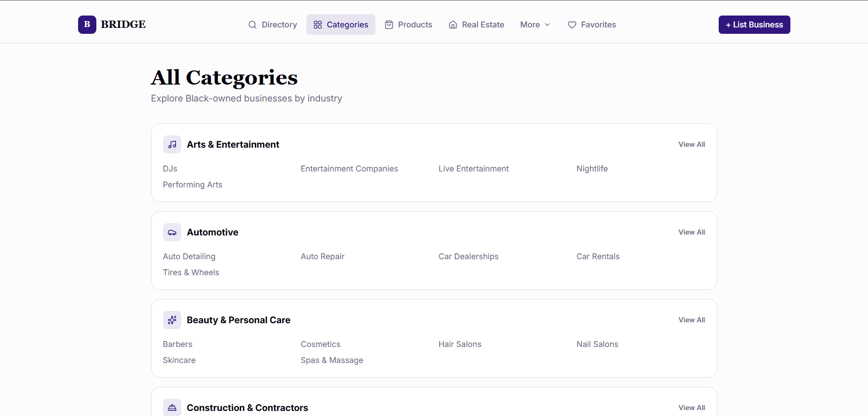Browse Hair Salons subcategory

[x=460, y=344]
